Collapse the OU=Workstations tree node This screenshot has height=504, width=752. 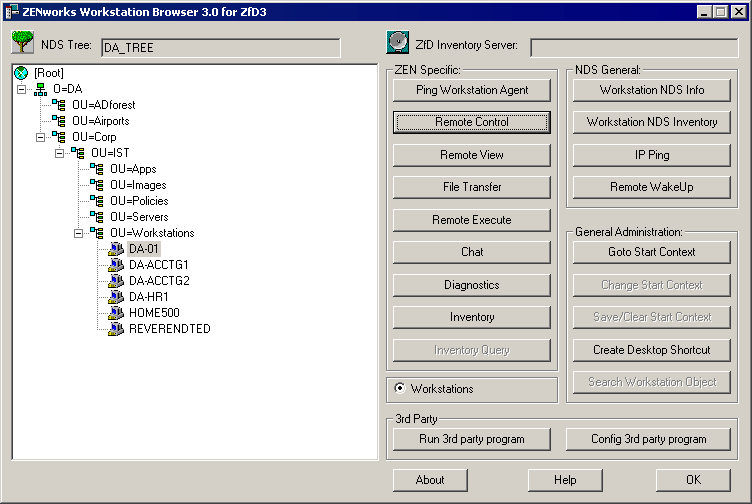[79, 233]
